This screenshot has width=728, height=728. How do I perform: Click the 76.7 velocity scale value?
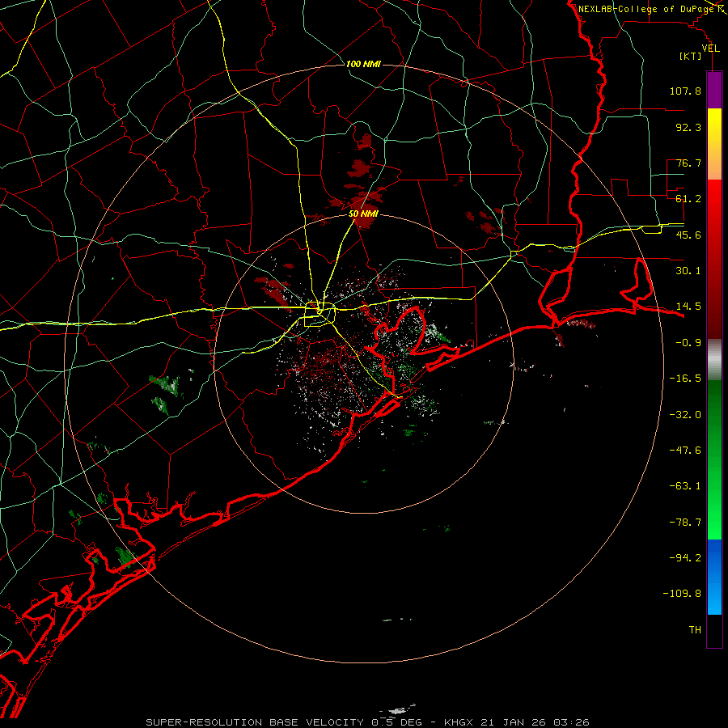point(688,163)
